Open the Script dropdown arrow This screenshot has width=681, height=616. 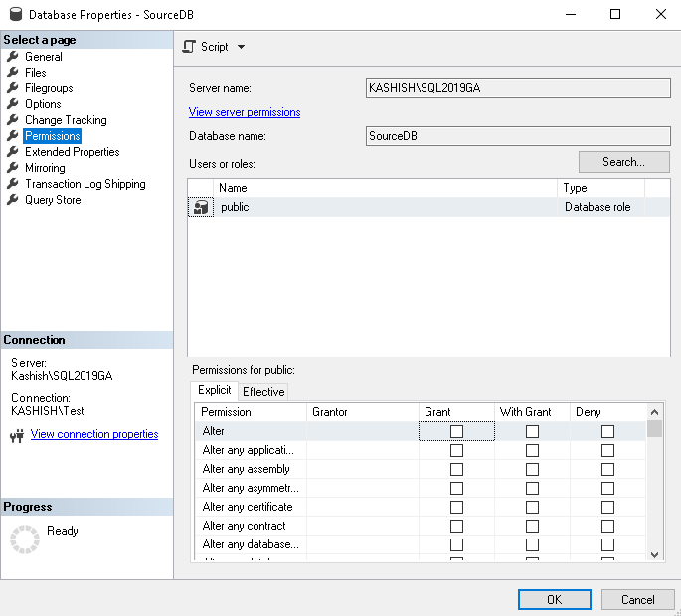coord(241,47)
